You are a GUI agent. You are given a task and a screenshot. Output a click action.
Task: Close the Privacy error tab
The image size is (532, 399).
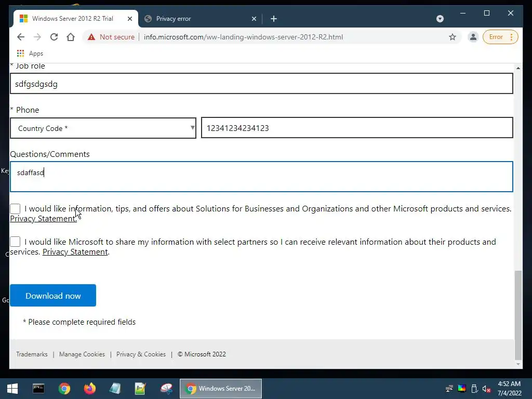pos(254,19)
